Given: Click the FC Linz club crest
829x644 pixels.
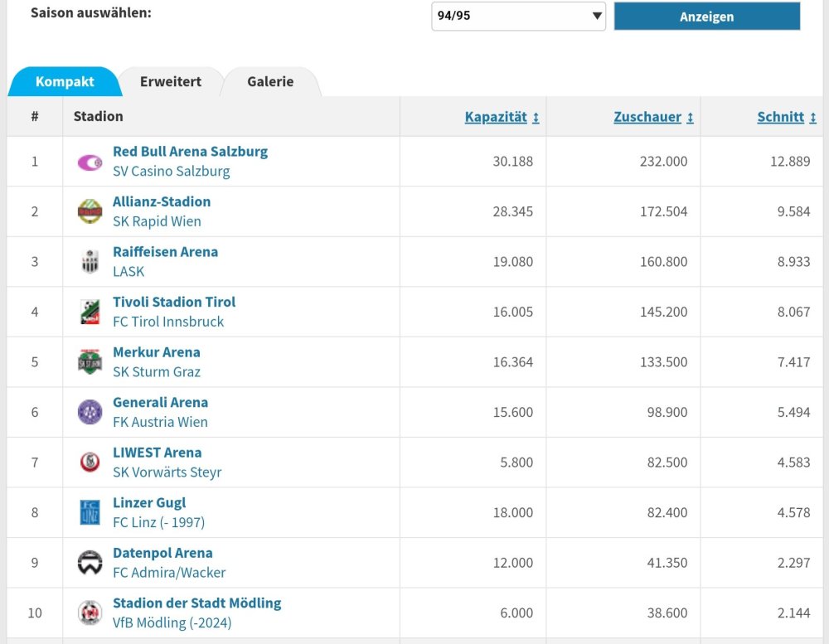Looking at the screenshot, I should point(90,513).
